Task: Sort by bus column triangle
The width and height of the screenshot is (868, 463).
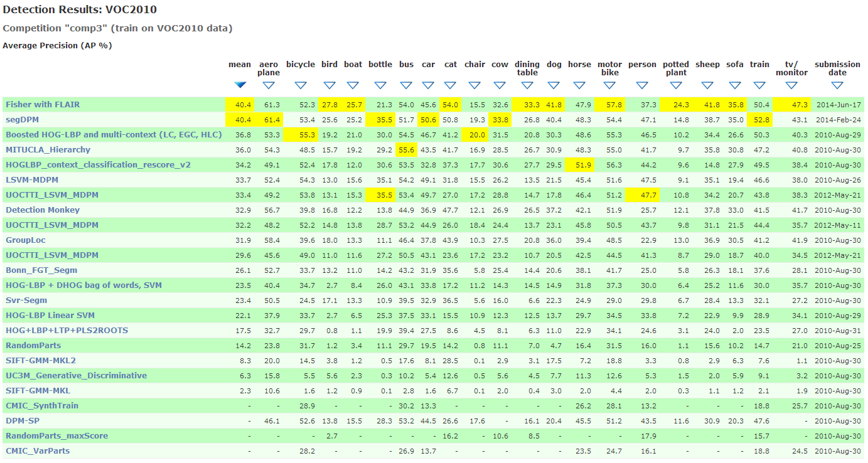Action: pyautogui.click(x=406, y=85)
